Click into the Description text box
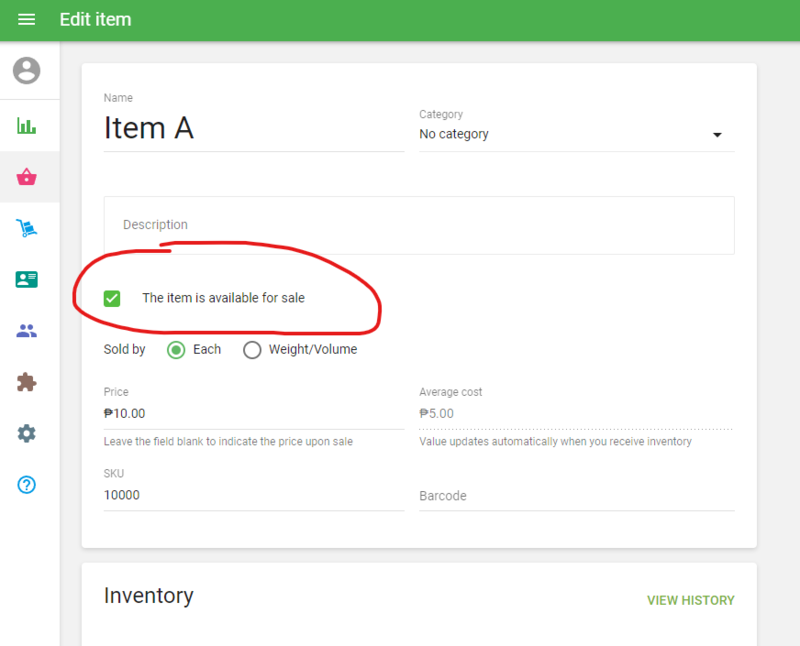Screen dimensions: 800x646 coord(418,225)
